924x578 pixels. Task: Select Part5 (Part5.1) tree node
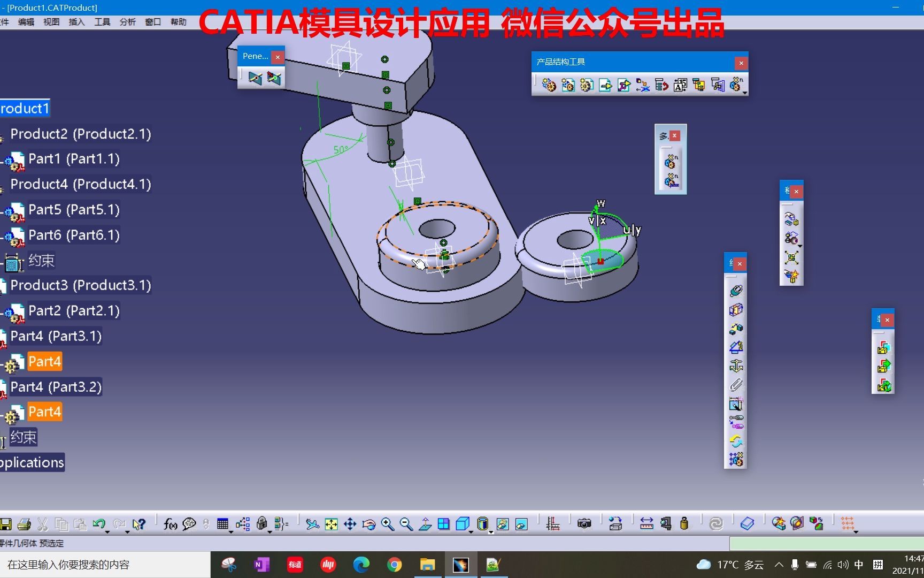coord(74,210)
